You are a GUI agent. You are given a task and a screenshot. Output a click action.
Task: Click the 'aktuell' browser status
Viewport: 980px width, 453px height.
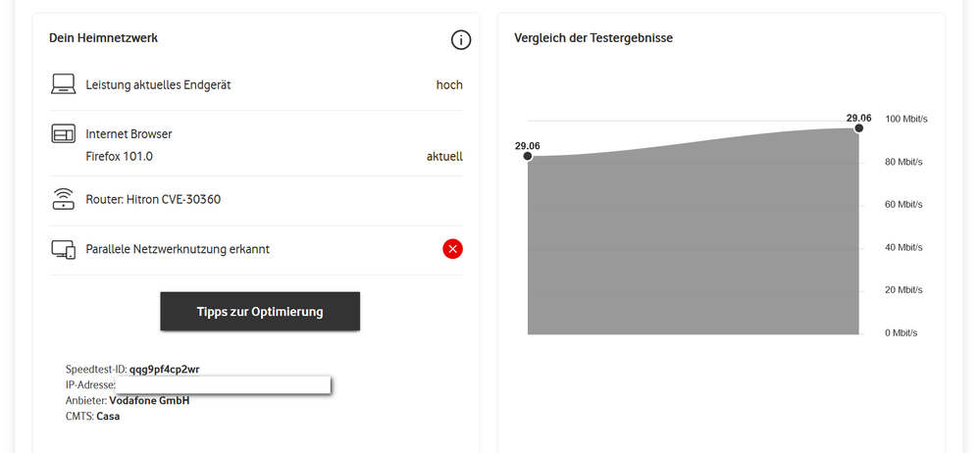click(x=444, y=156)
